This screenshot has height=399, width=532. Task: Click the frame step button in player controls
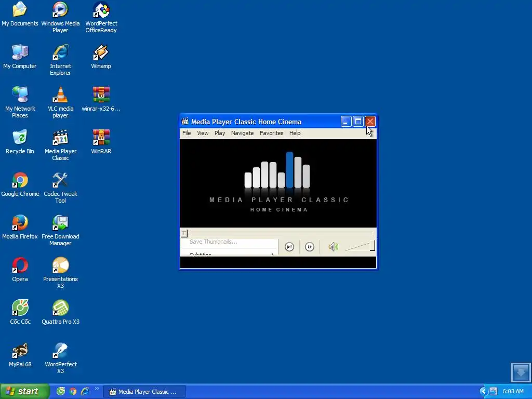[x=289, y=247]
